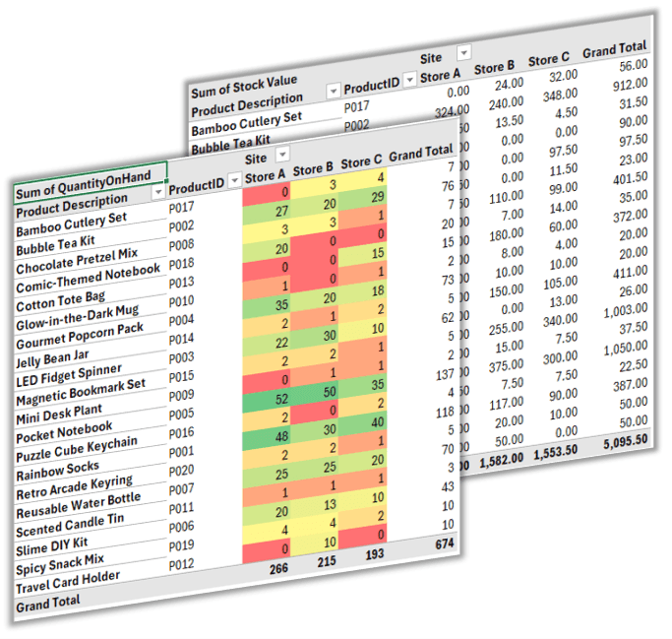
Task: Click Store C header in Stock Value table
Action: 549,61
